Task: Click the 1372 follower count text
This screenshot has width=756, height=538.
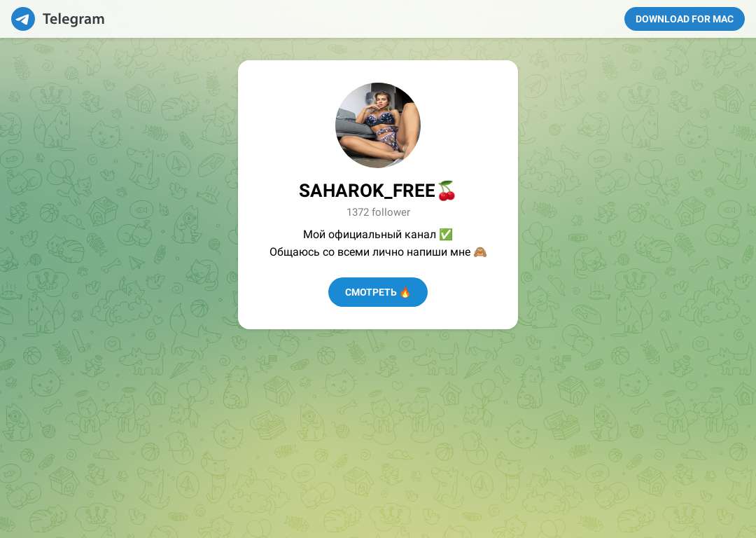Action: (378, 212)
